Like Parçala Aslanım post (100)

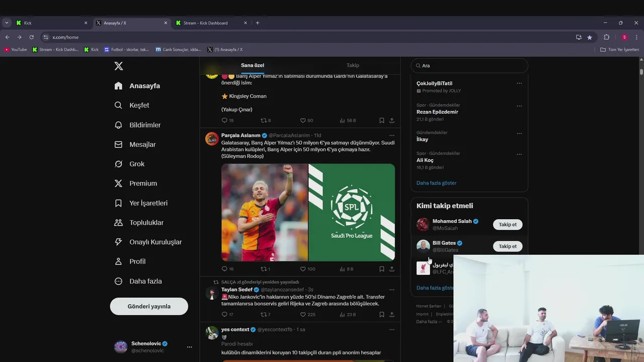(307, 269)
